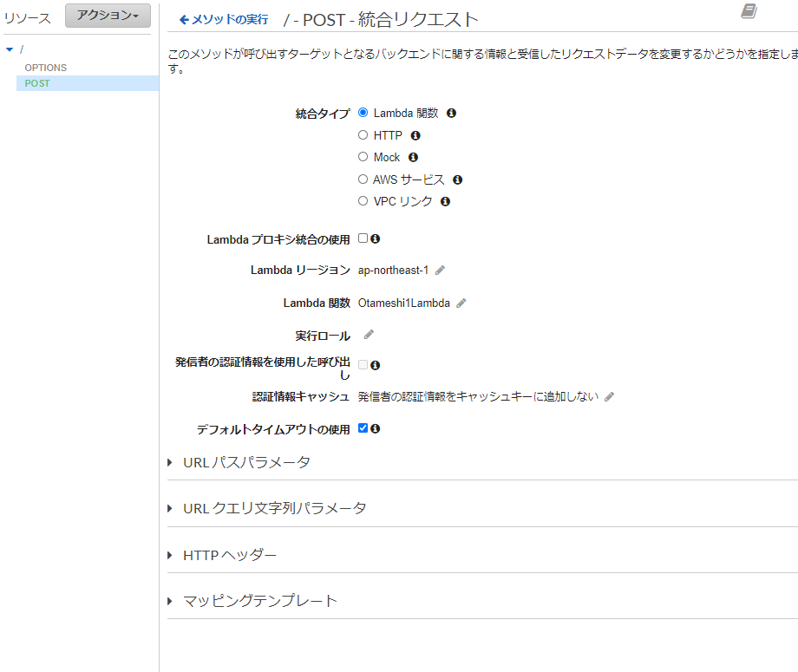Click info icon beside AWS サービス option
This screenshot has width=798, height=672.
tap(457, 179)
